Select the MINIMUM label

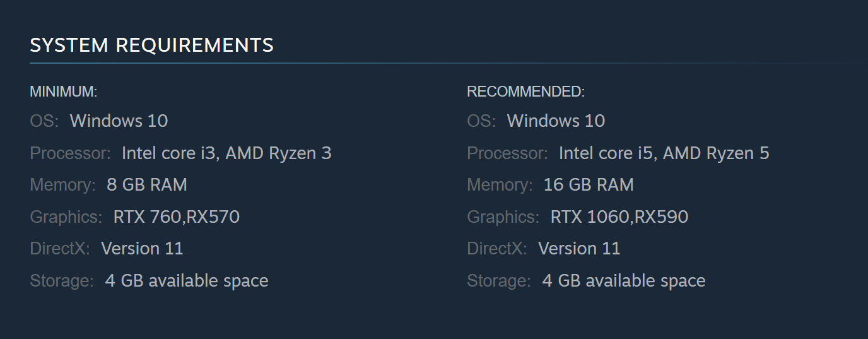point(63,92)
